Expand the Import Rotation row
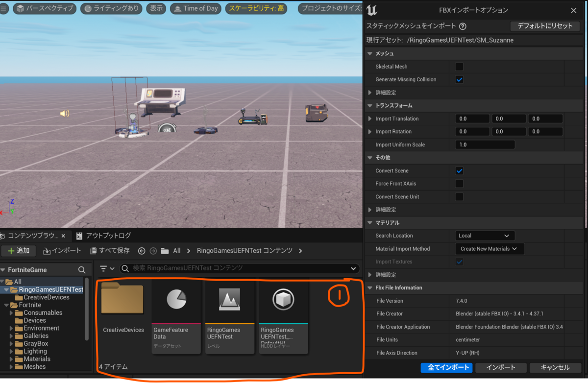The width and height of the screenshot is (588, 383). pos(370,132)
